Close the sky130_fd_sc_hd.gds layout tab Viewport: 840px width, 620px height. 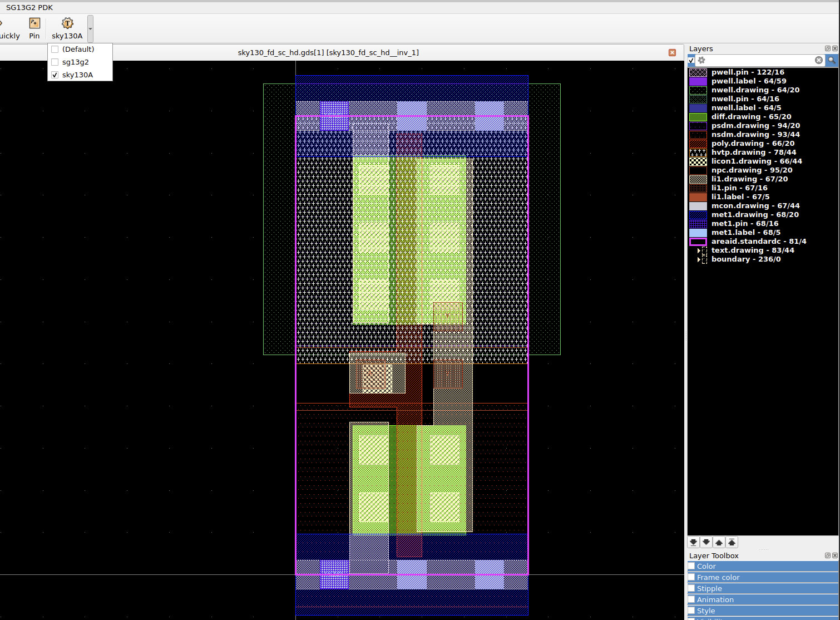tap(672, 52)
